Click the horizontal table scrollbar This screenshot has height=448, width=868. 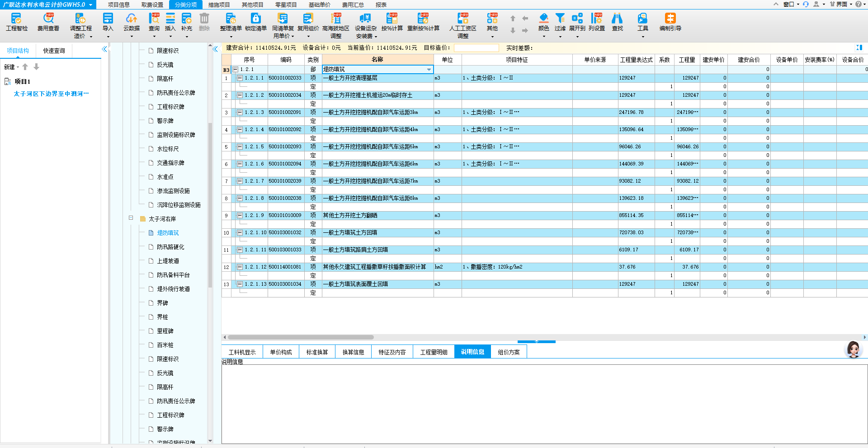pyautogui.click(x=301, y=337)
